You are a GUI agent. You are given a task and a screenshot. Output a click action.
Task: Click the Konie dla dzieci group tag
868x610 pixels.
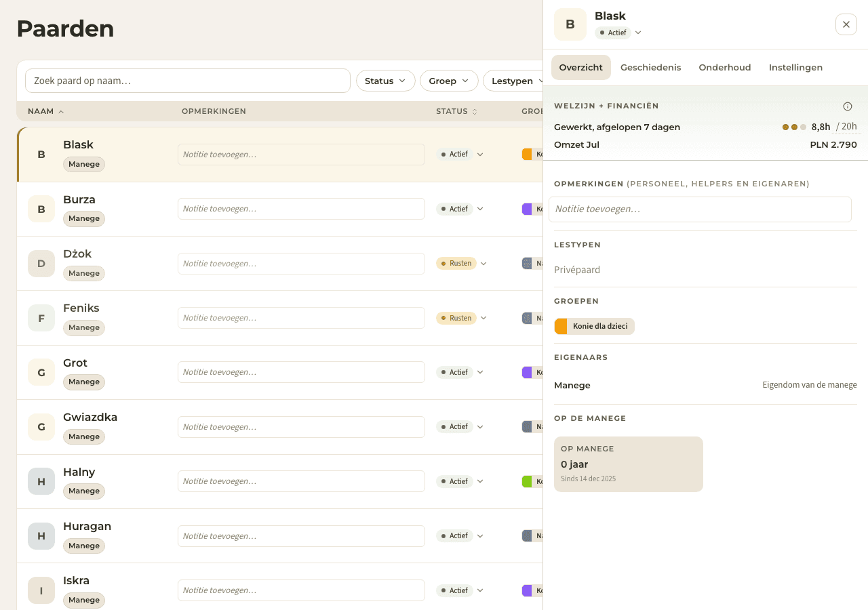[x=595, y=326]
